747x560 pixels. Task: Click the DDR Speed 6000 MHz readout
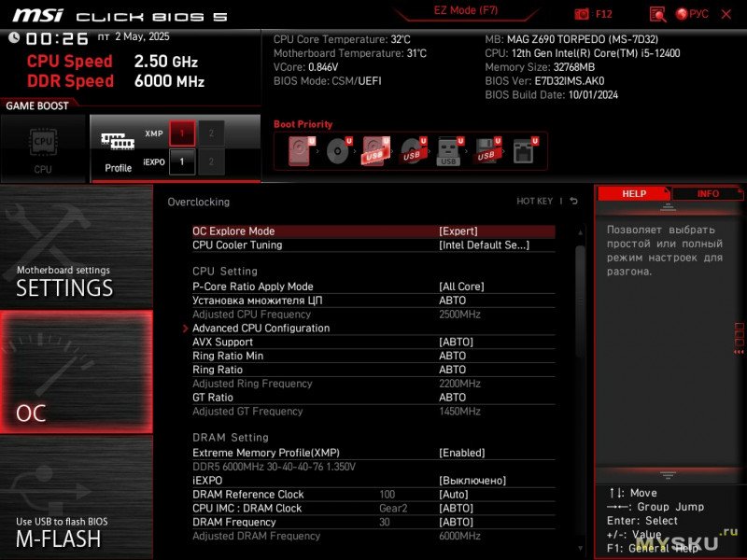pos(116,81)
